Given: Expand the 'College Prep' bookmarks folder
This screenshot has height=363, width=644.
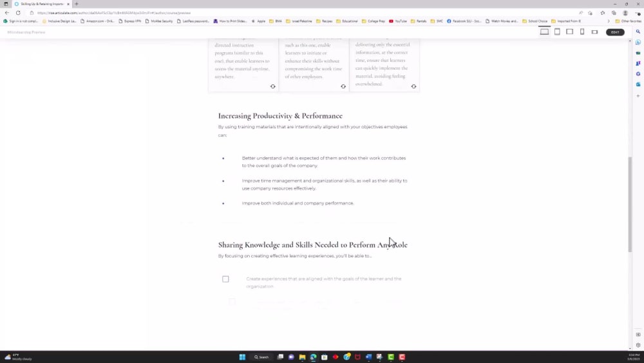Looking at the screenshot, I should (x=374, y=21).
